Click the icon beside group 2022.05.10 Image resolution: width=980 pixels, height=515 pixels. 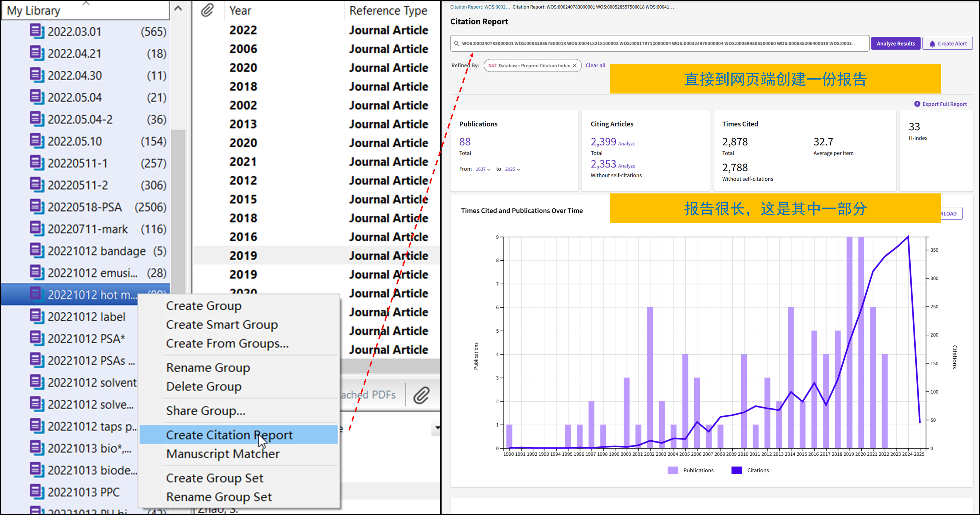pos(37,141)
